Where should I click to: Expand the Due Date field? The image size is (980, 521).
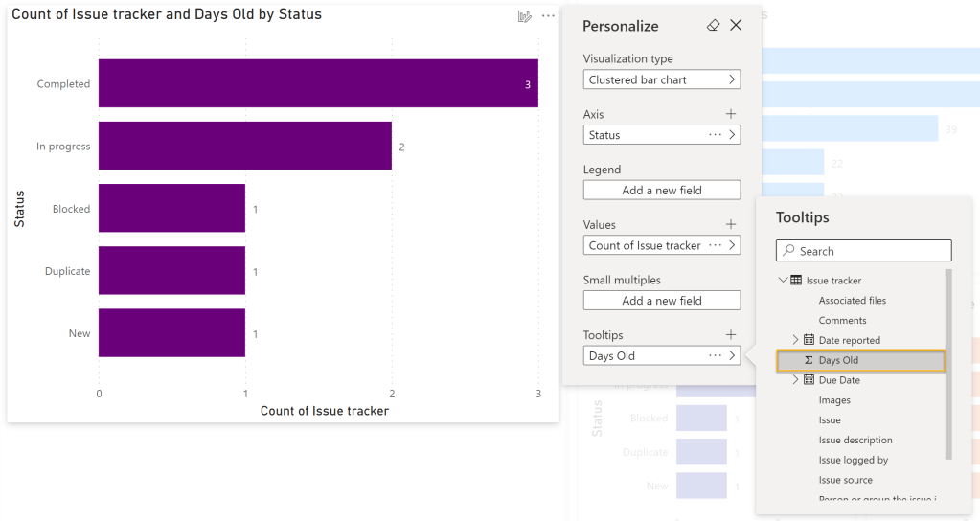[795, 380]
